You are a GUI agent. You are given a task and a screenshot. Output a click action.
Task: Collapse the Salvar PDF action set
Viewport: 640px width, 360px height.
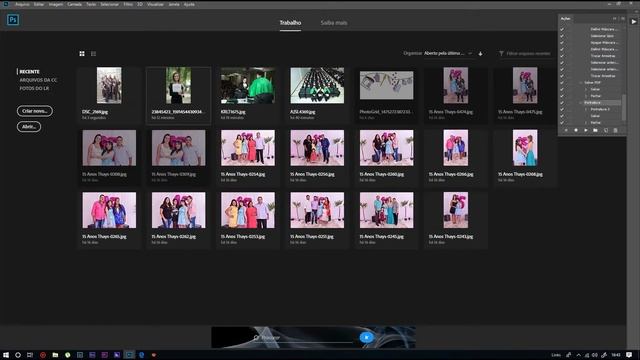point(581,82)
